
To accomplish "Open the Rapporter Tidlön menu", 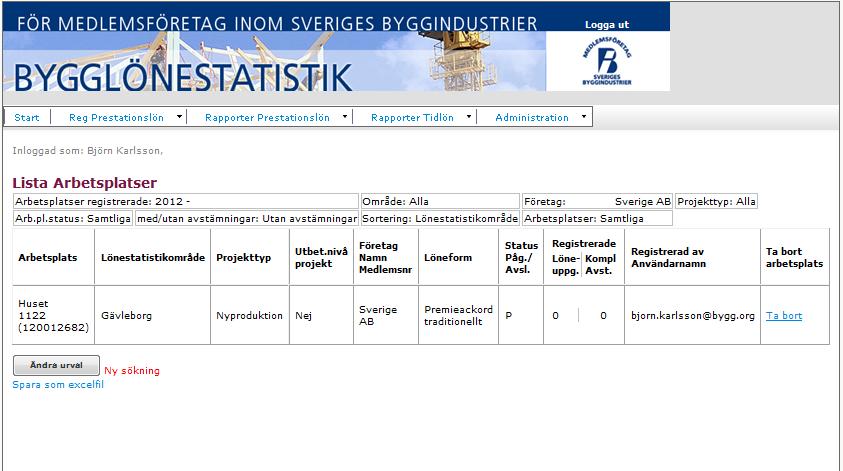I will (x=412, y=117).
